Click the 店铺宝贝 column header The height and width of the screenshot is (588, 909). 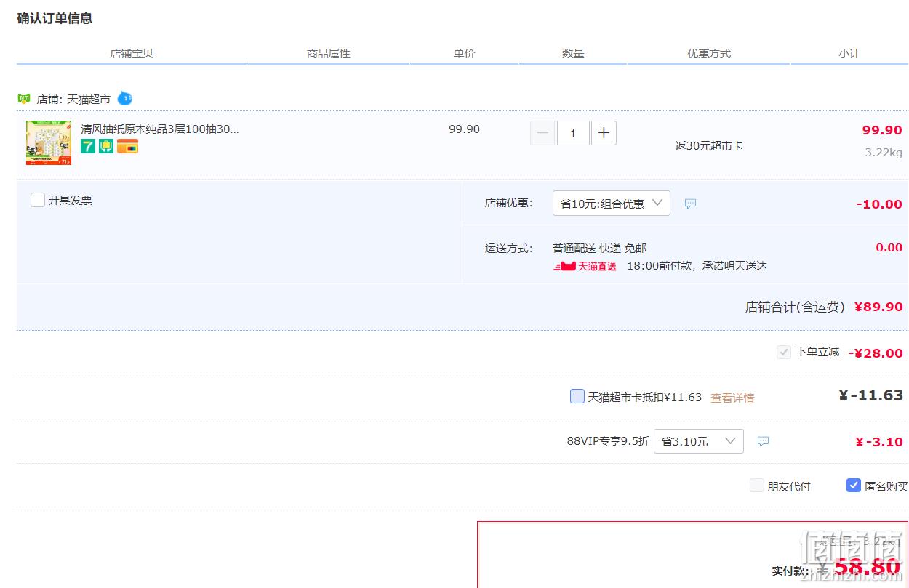(x=132, y=53)
